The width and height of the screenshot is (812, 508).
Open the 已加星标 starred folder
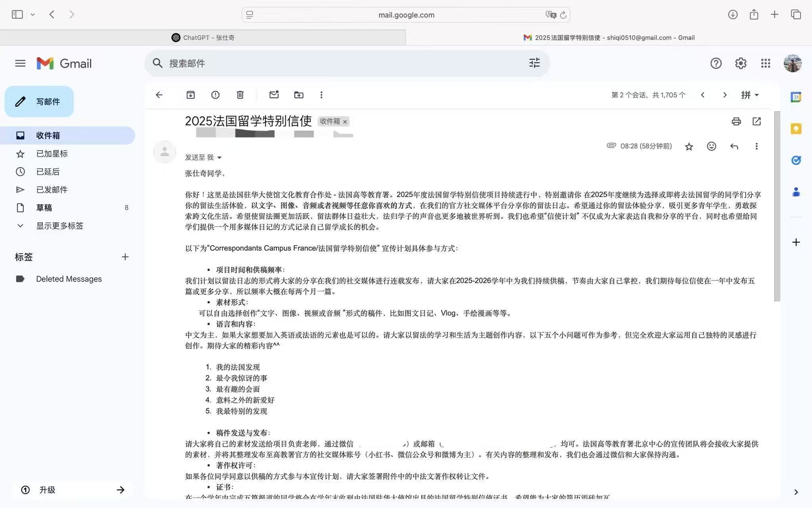pyautogui.click(x=68, y=154)
